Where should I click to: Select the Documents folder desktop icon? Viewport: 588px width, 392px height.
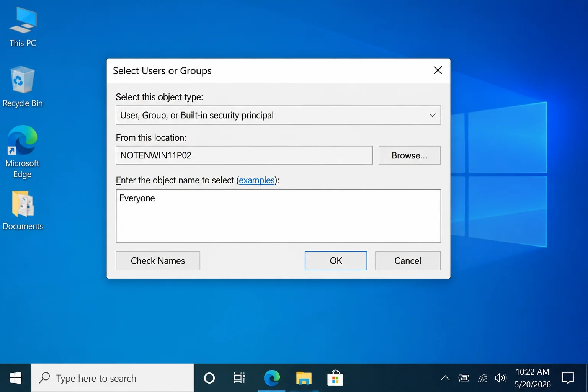pos(23,211)
